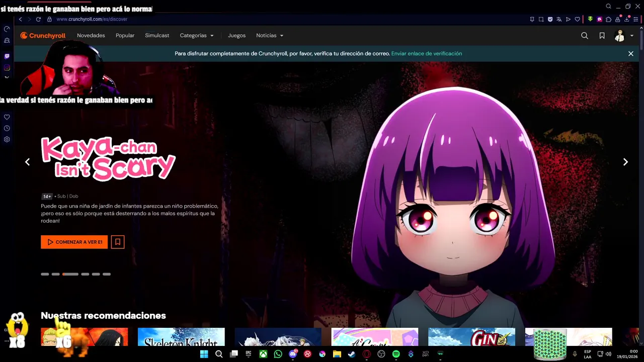Viewport: 644px width, 362px height.
Task: Click the crunchyroll.com address bar
Action: 92,19
